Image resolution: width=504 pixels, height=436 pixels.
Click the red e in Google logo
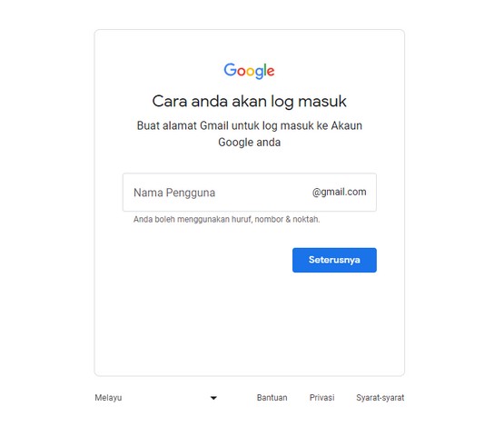point(271,72)
